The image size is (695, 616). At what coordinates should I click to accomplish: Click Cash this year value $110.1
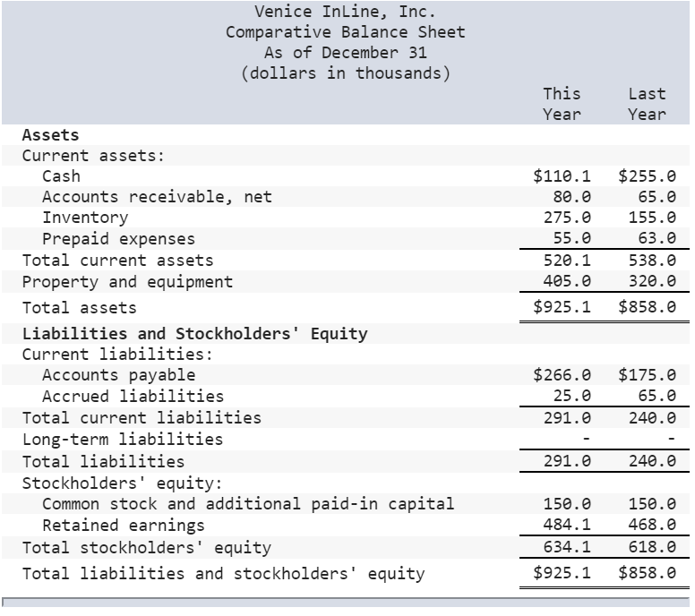click(x=562, y=176)
